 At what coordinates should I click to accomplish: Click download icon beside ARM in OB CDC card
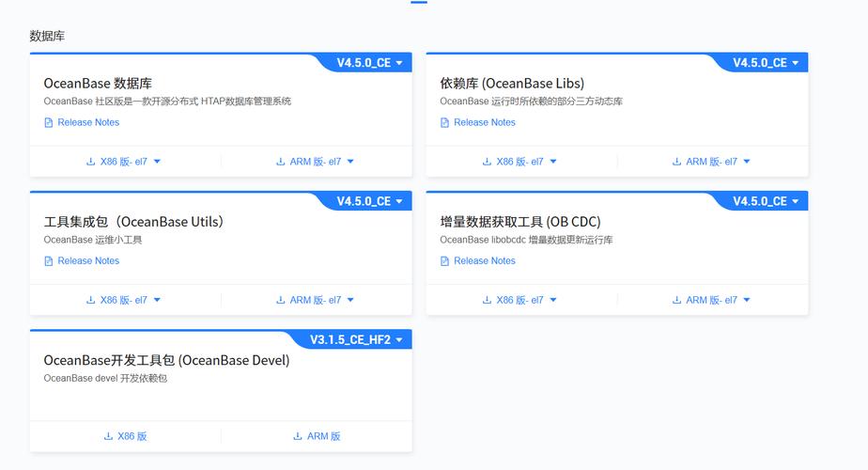tap(676, 300)
